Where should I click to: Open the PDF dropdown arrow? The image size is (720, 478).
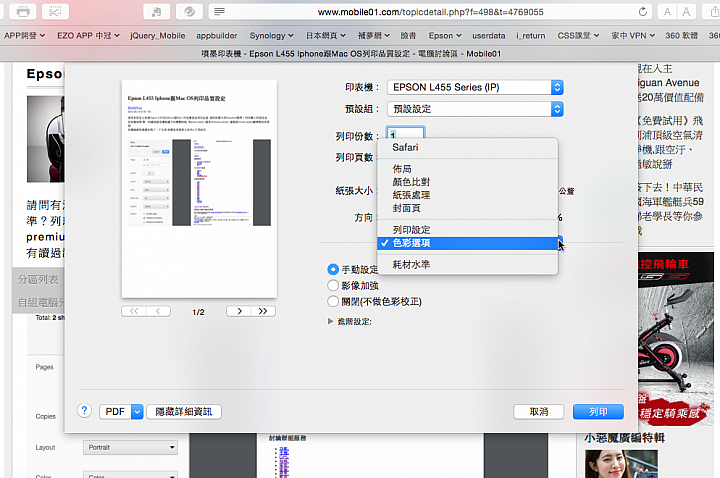137,411
